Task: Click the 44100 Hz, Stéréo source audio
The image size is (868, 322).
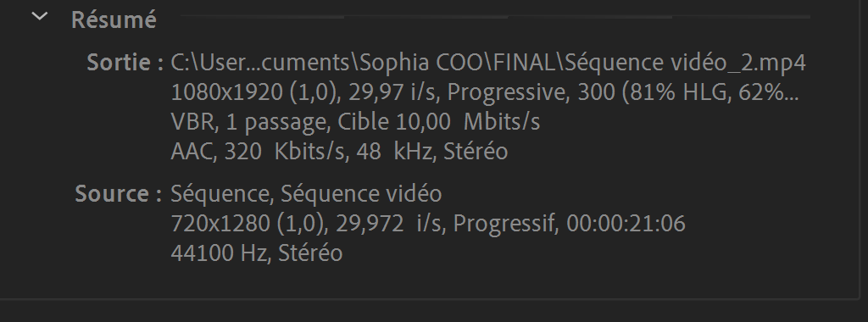Action: [x=257, y=253]
